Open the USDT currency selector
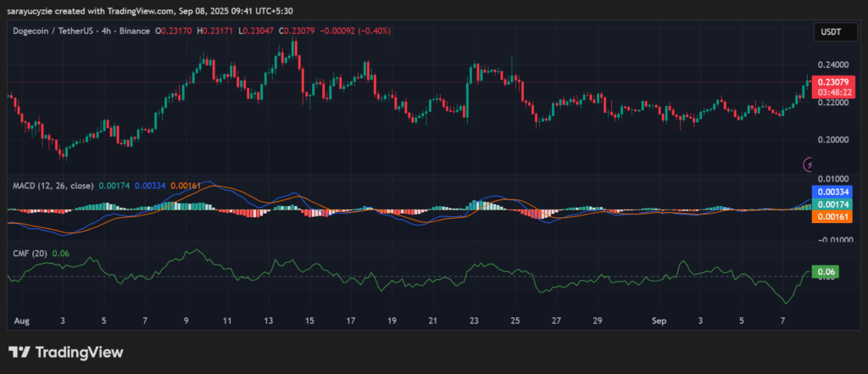The width and height of the screenshot is (868, 374). 828,31
